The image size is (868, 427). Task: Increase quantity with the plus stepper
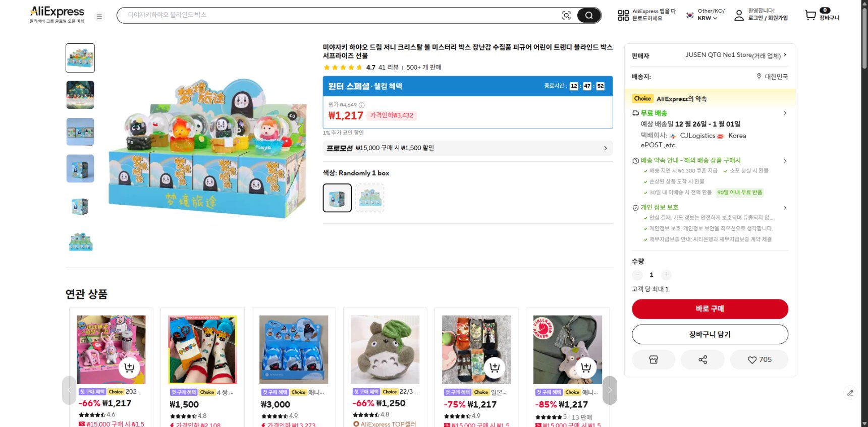(x=666, y=275)
